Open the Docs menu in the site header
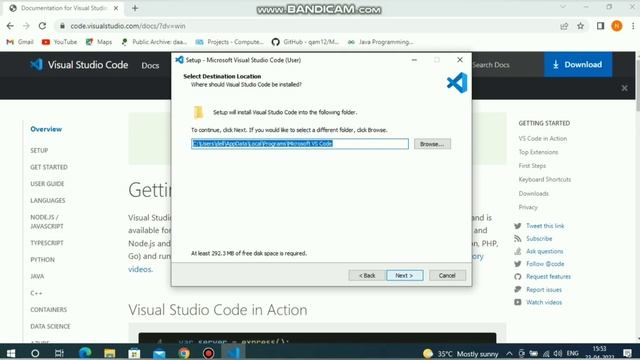Screen dimensions: 640x360 point(150,65)
